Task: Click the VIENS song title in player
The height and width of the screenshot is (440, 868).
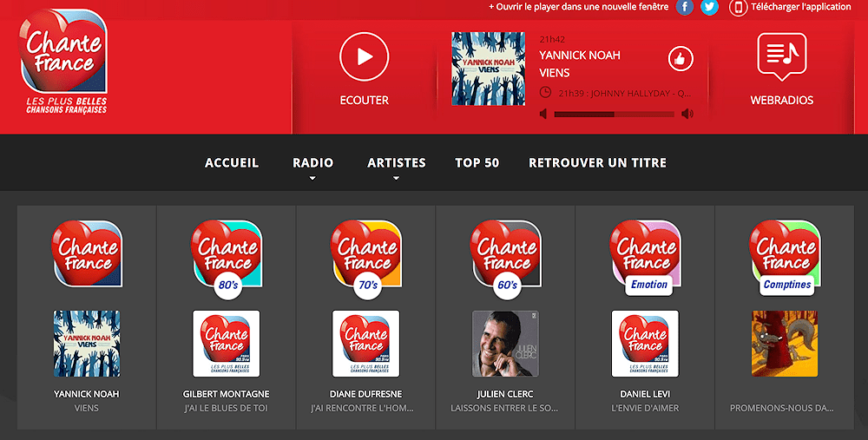Action: [554, 73]
